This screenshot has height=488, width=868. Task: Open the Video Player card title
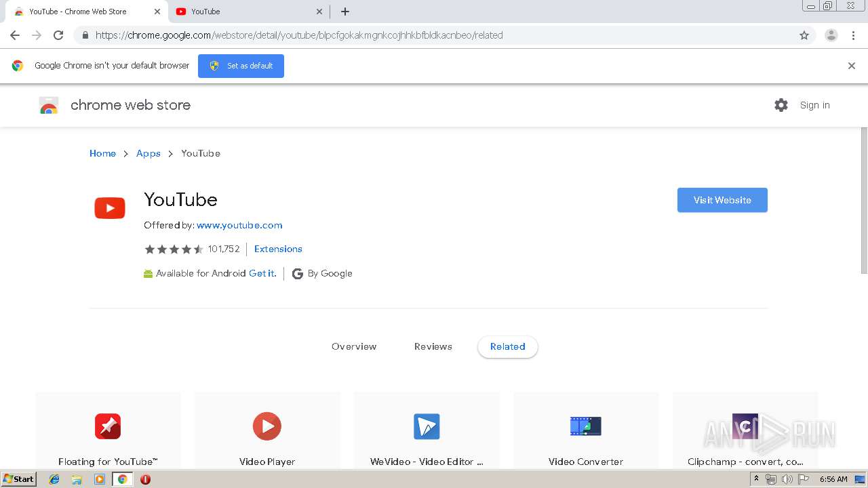tap(267, 462)
